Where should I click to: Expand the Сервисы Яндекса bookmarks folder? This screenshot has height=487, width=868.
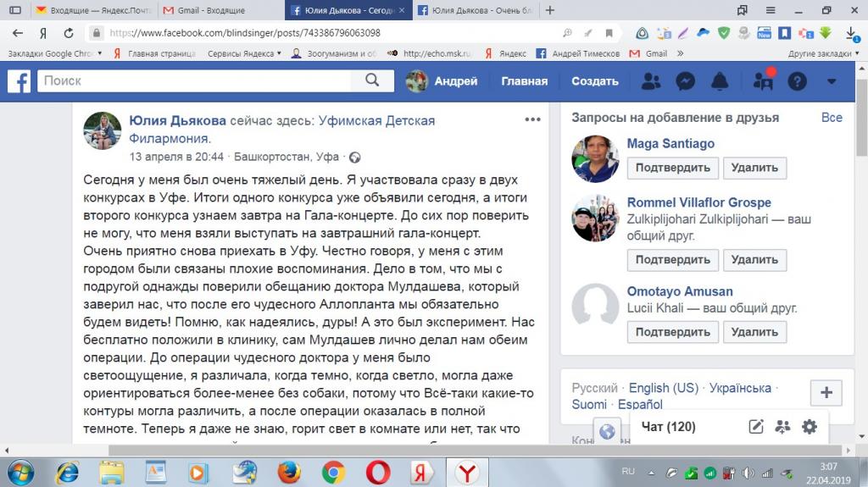tap(244, 53)
